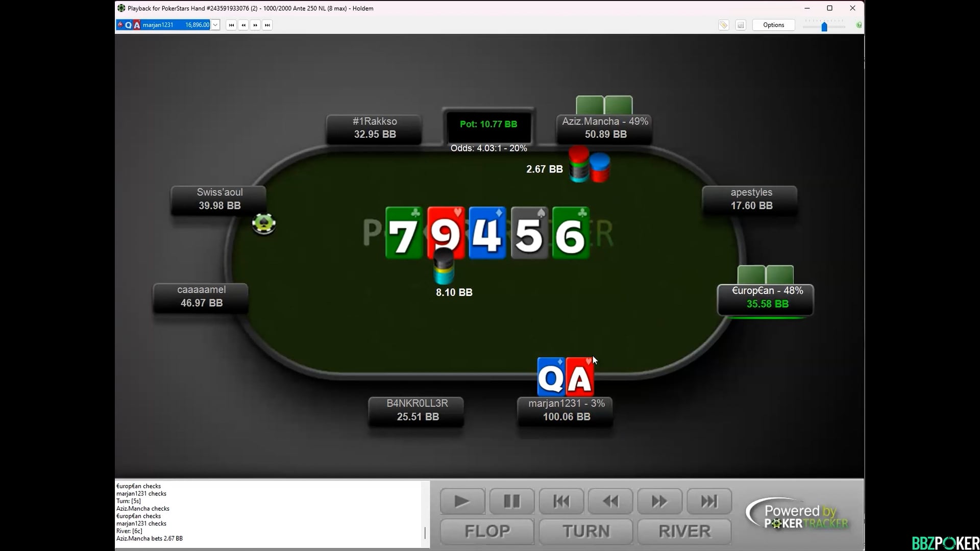Image resolution: width=980 pixels, height=551 pixels.
Task: Jump to the TURN street
Action: (586, 531)
